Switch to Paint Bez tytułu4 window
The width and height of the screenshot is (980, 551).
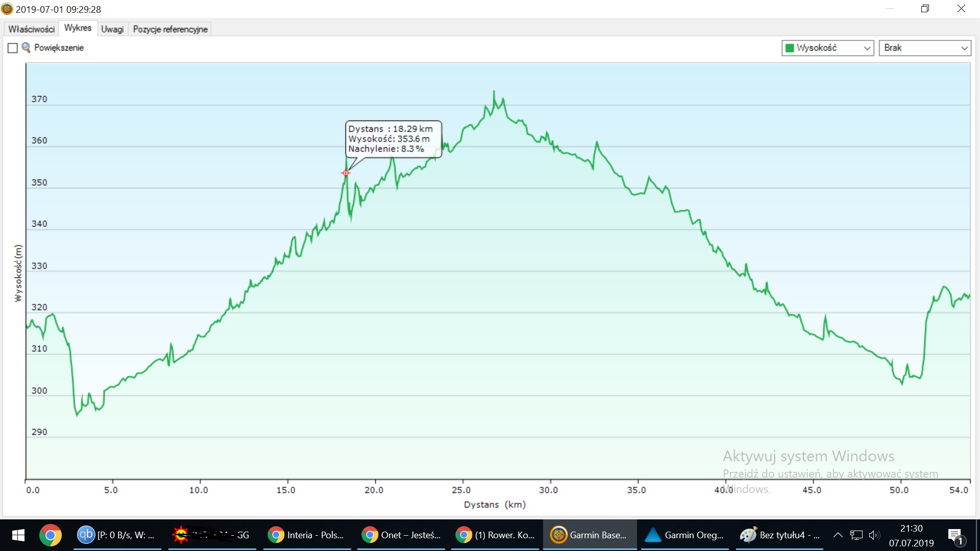coord(780,535)
